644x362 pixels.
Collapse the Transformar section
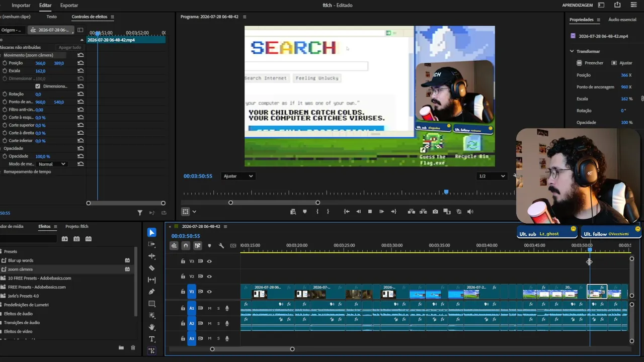click(x=572, y=51)
